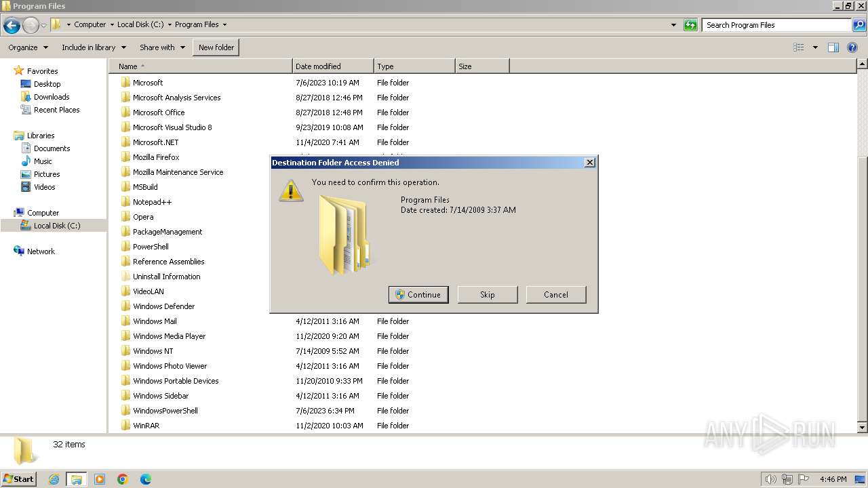
Task: Select the Videos library
Action: pos(44,187)
